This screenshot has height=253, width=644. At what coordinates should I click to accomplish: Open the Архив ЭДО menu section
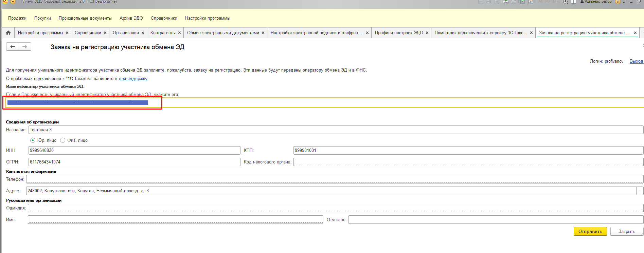131,18
